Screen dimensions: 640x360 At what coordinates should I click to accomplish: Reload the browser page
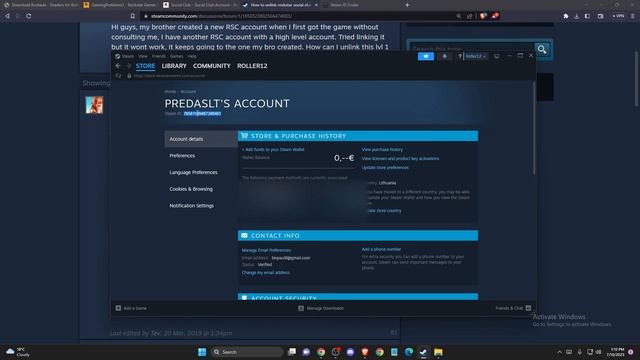(x=29, y=16)
